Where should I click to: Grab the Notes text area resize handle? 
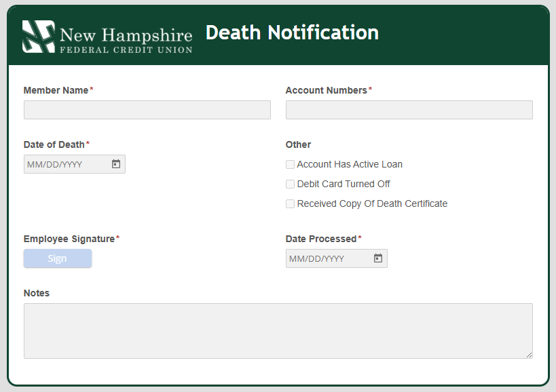pos(529,355)
